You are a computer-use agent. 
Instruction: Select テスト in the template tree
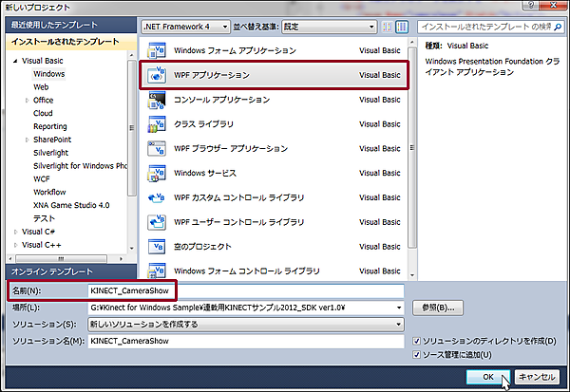click(44, 218)
